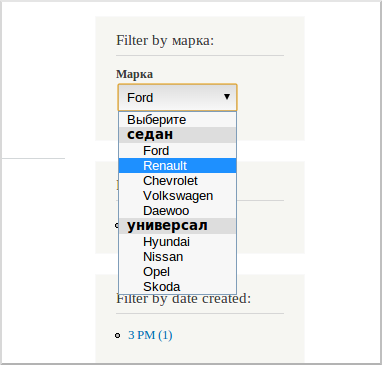Select Renault in the dropdown list
Screen dimensions: 382x365
click(x=177, y=166)
